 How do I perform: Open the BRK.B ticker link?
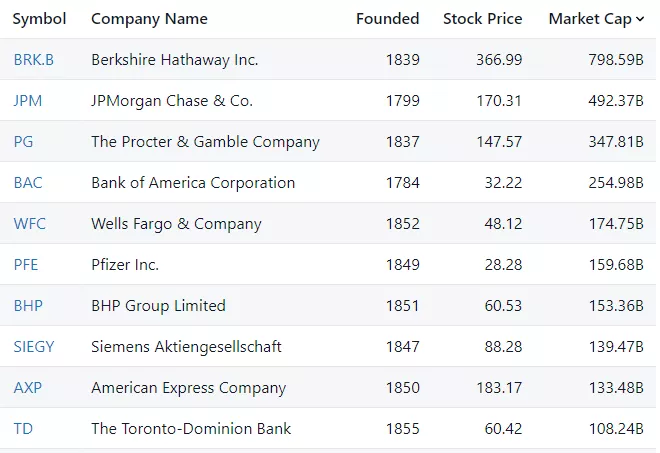point(34,60)
